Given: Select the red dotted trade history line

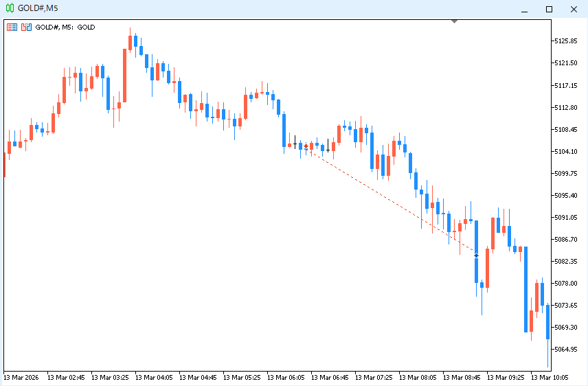Looking at the screenshot, I should (x=392, y=201).
